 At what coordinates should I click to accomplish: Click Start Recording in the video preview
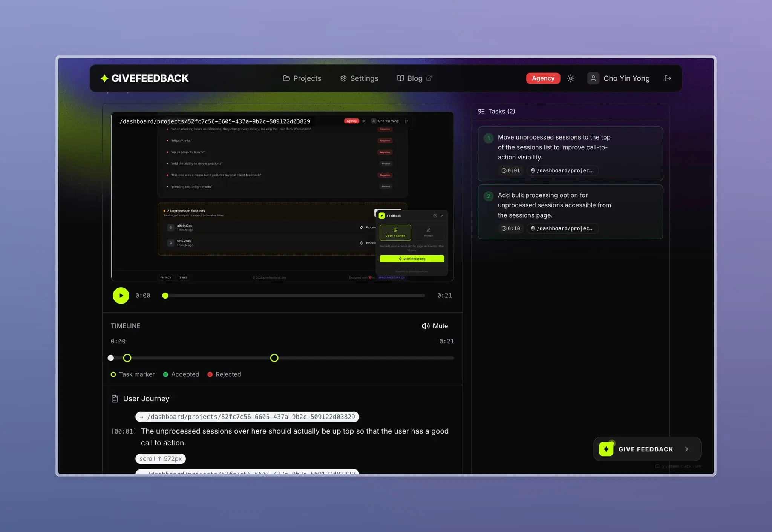coord(412,259)
